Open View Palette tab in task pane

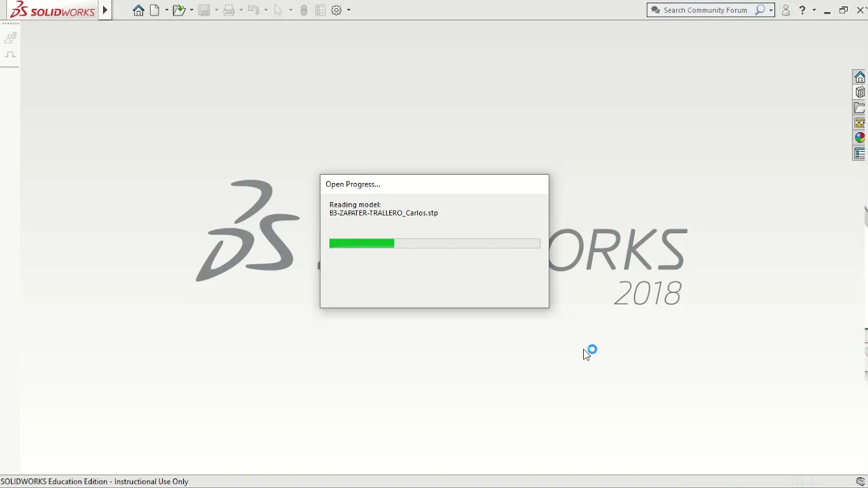pyautogui.click(x=860, y=123)
